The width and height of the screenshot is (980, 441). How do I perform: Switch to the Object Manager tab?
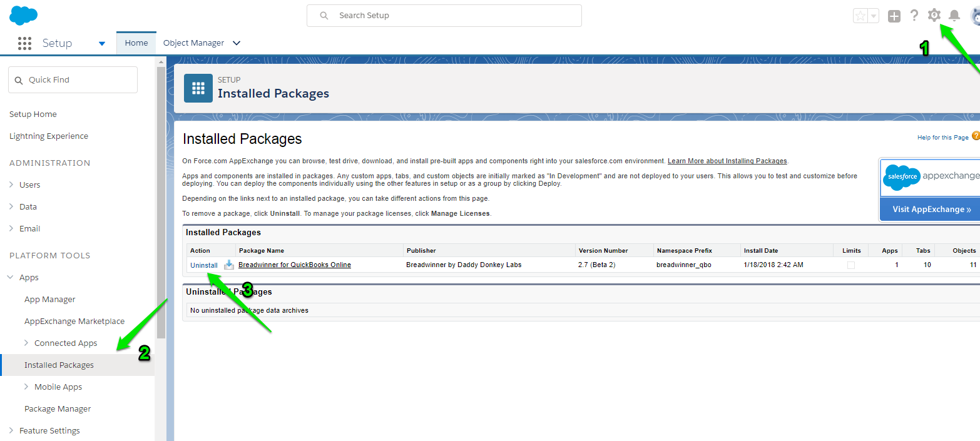click(x=193, y=43)
